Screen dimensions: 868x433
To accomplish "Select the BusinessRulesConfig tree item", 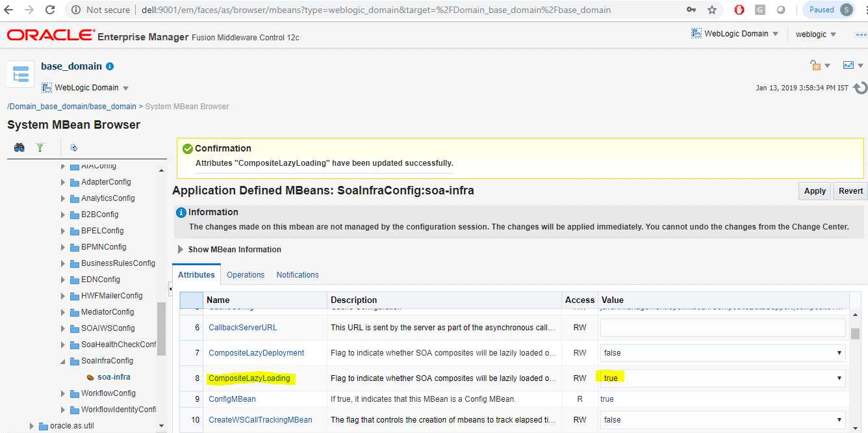I will click(118, 263).
